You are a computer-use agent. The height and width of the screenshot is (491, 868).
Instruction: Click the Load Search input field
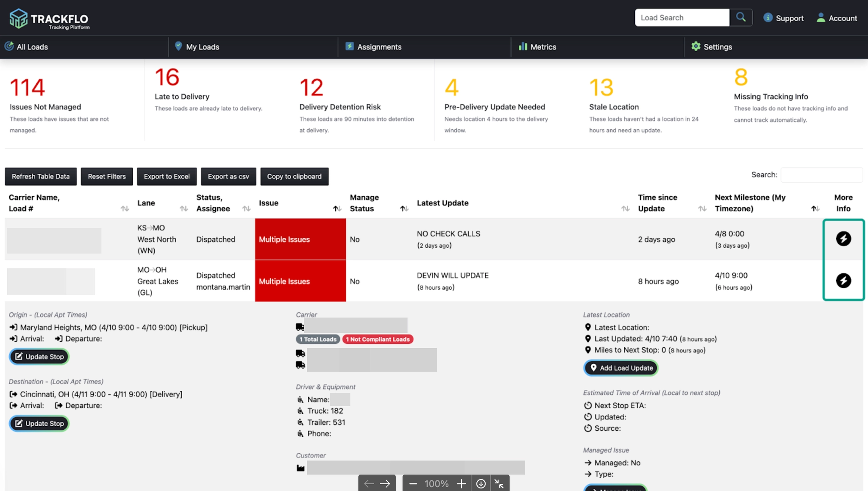point(682,17)
